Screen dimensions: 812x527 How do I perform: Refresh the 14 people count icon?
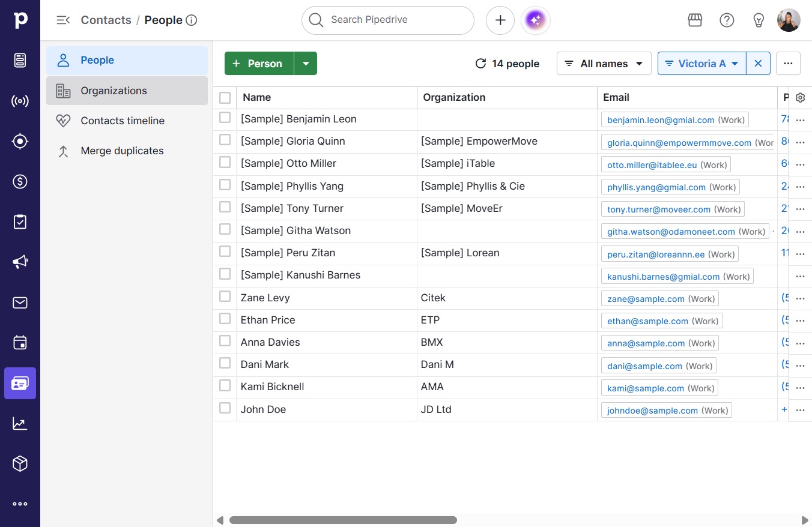coord(480,64)
